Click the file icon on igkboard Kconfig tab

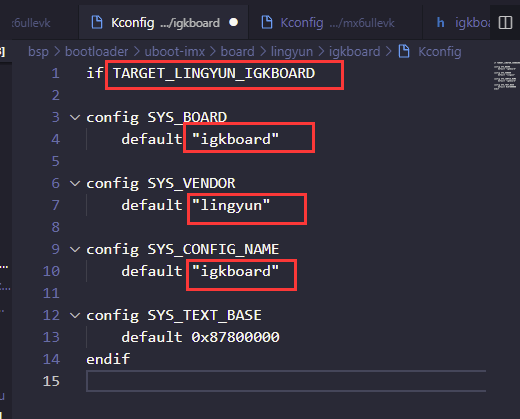point(97,22)
